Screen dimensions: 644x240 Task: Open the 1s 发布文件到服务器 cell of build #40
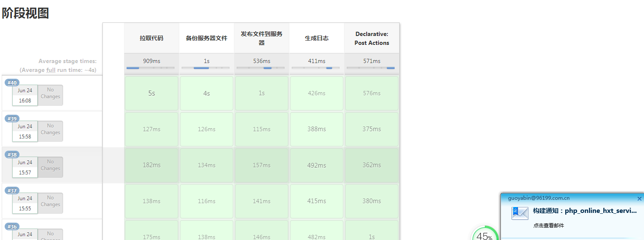tap(262, 93)
